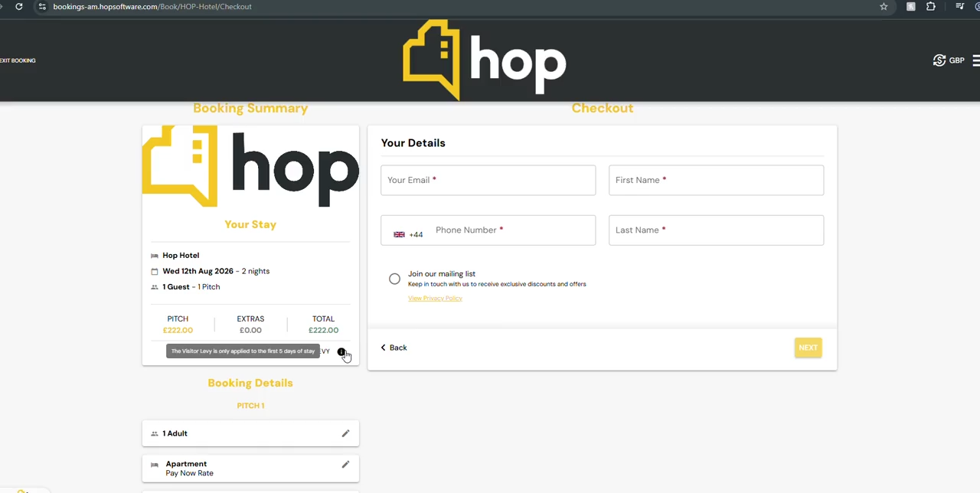Image resolution: width=980 pixels, height=493 pixels.
Task: Click the hop logo in the header
Action: point(485,59)
